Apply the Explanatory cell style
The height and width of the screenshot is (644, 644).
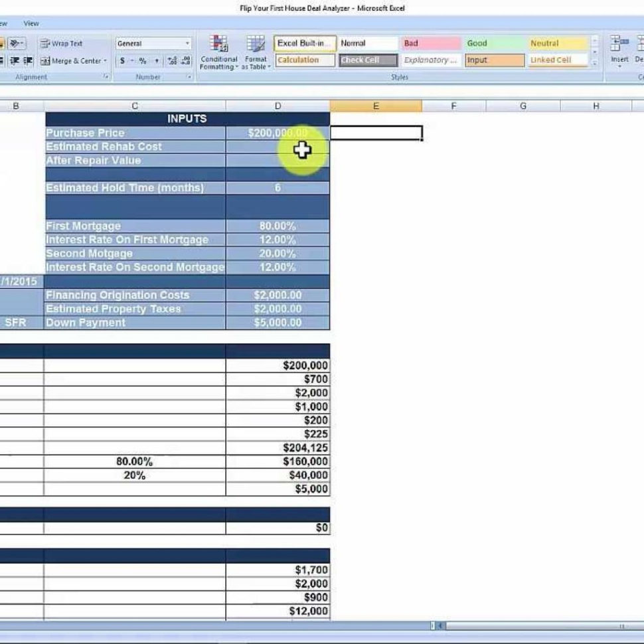point(431,60)
